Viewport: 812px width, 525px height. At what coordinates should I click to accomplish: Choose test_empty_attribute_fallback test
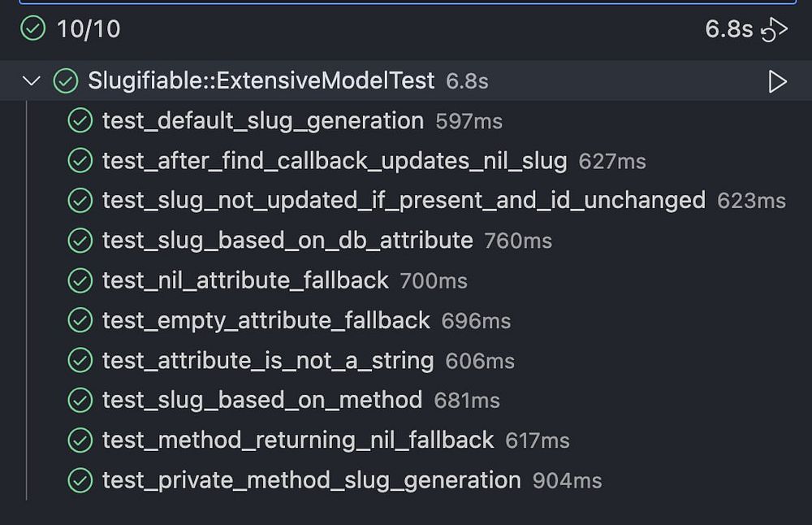click(266, 320)
